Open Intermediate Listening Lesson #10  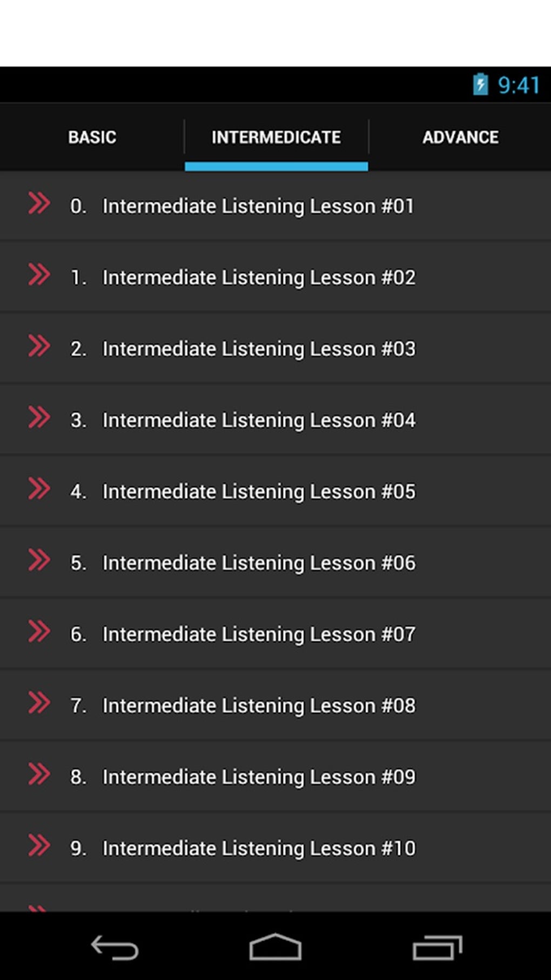275,848
